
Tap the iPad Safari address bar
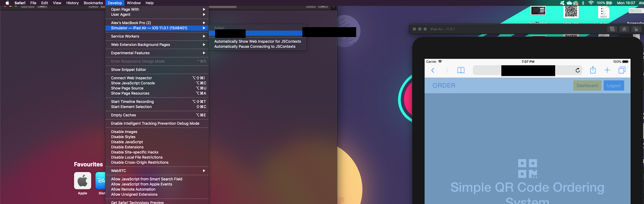tap(527, 70)
